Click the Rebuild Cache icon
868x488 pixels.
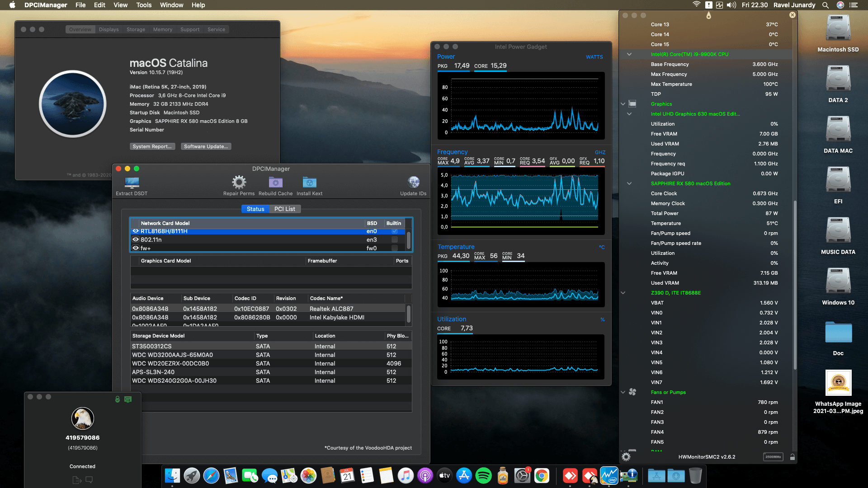click(x=275, y=183)
